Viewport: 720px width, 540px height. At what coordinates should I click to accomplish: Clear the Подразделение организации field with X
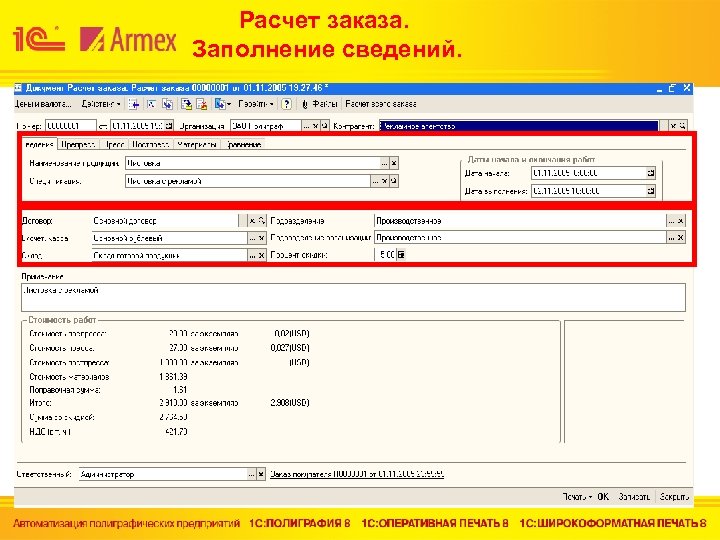[x=681, y=237]
